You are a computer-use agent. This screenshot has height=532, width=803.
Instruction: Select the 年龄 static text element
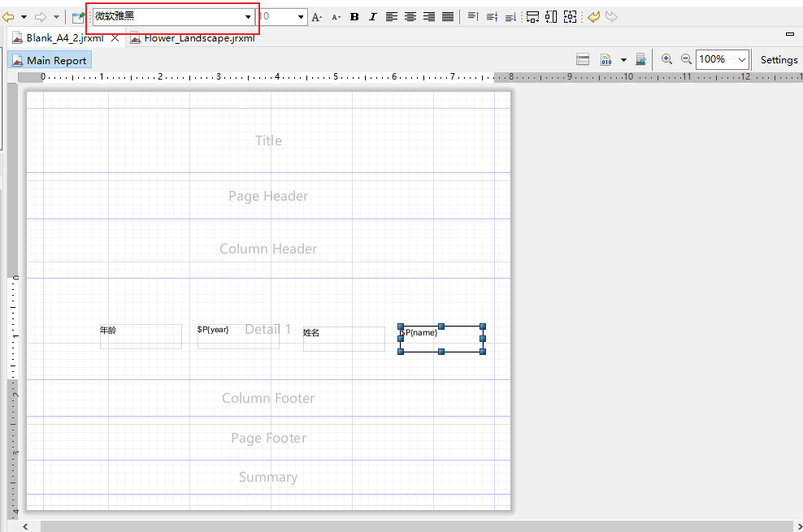coord(141,336)
